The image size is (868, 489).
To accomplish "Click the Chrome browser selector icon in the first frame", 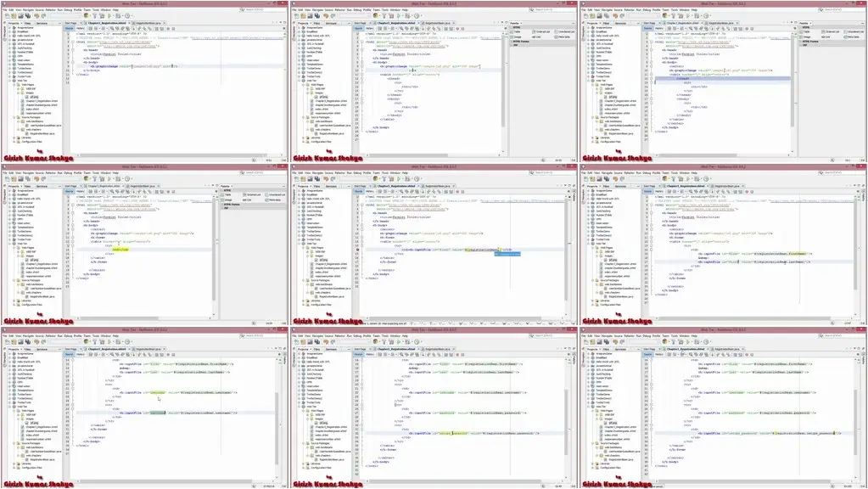I will point(86,15).
